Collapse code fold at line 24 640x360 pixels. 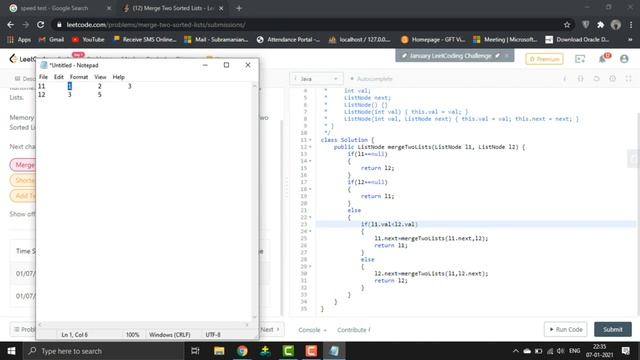point(310,231)
